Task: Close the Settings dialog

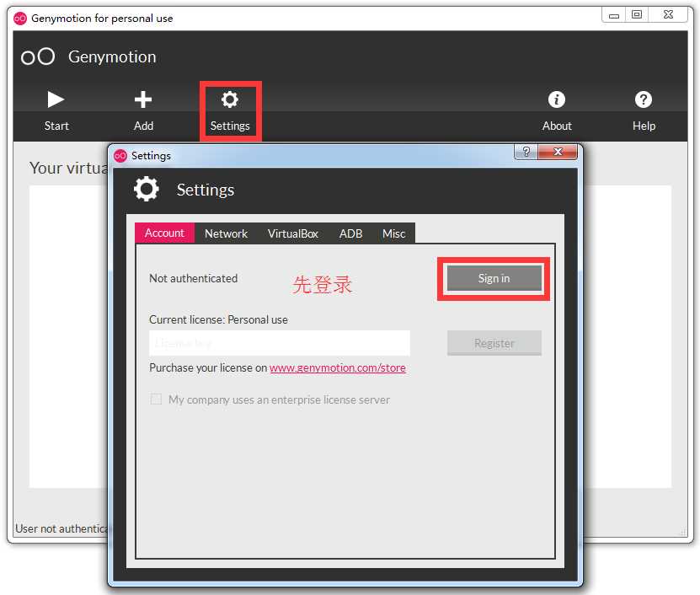Action: click(558, 152)
